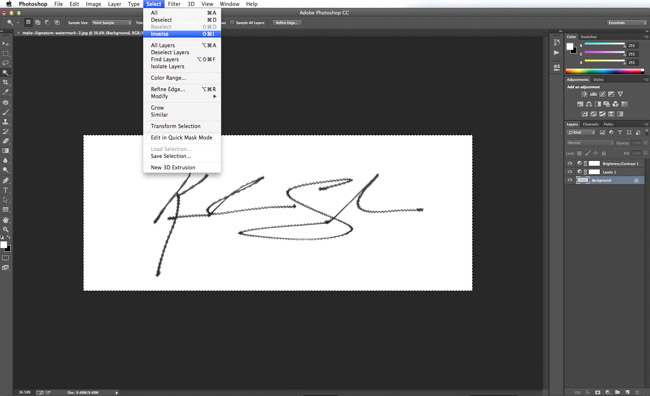The image size is (650, 396).
Task: Add a Brightness/Contrast adjustment via sun icon
Action: click(584, 94)
